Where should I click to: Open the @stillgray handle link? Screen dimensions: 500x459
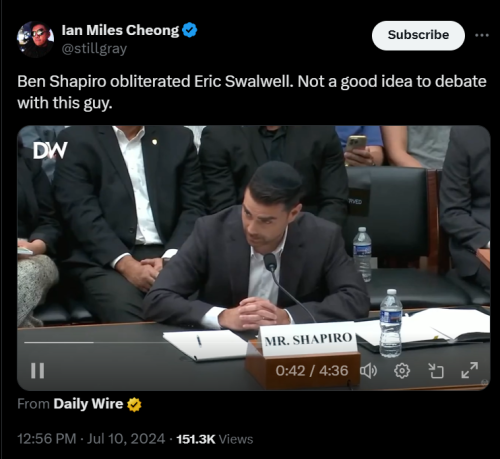coord(94,49)
